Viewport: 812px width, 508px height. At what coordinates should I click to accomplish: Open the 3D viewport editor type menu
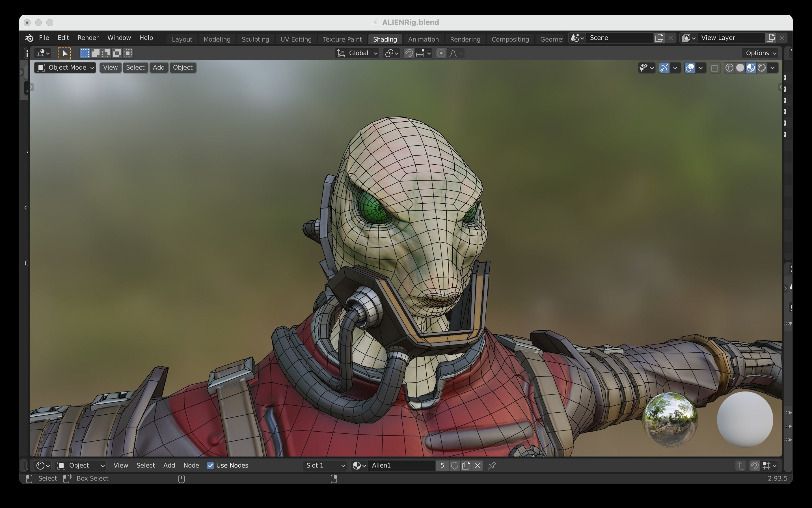point(43,53)
